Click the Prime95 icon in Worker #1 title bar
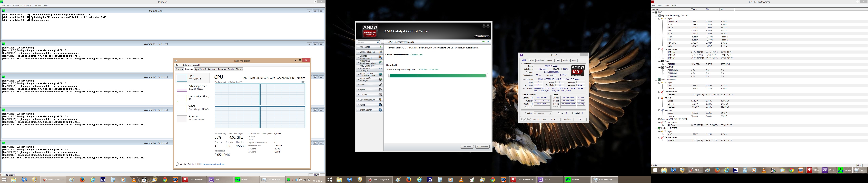This screenshot has width=868, height=183. coord(3,44)
